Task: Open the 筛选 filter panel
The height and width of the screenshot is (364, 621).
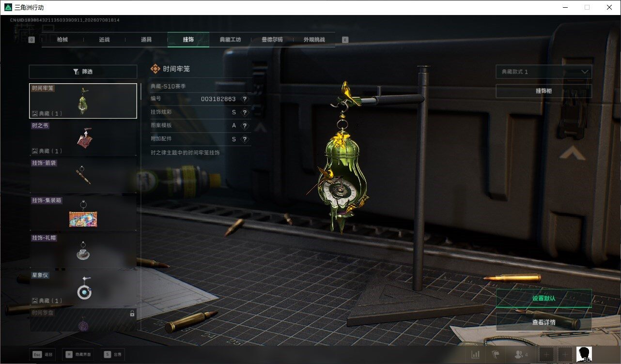Action: [83, 72]
